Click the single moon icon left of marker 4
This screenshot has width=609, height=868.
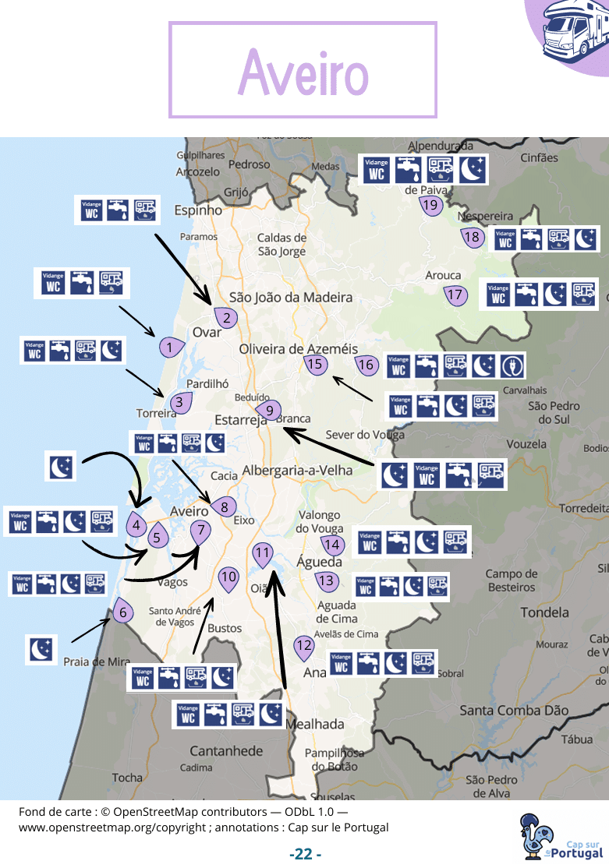[61, 466]
